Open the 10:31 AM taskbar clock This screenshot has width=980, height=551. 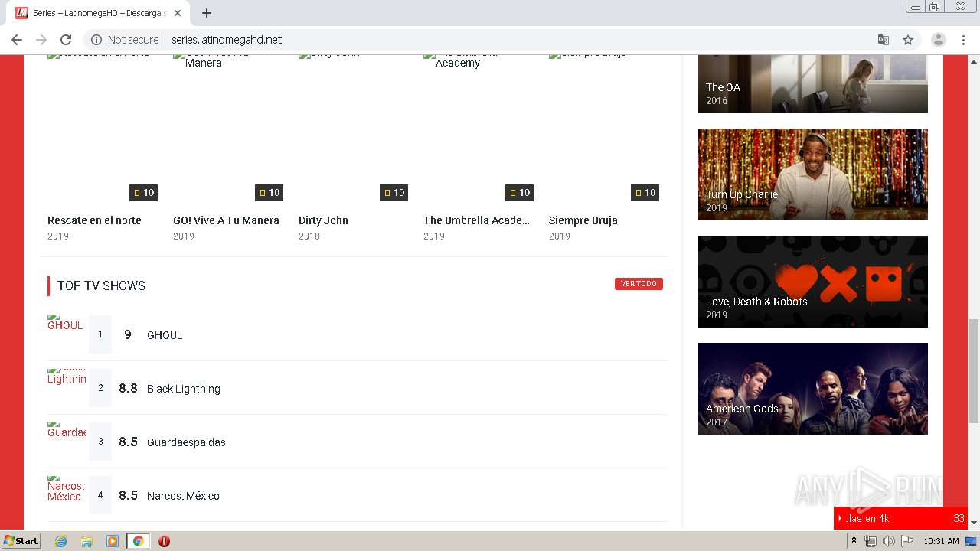click(x=941, y=541)
